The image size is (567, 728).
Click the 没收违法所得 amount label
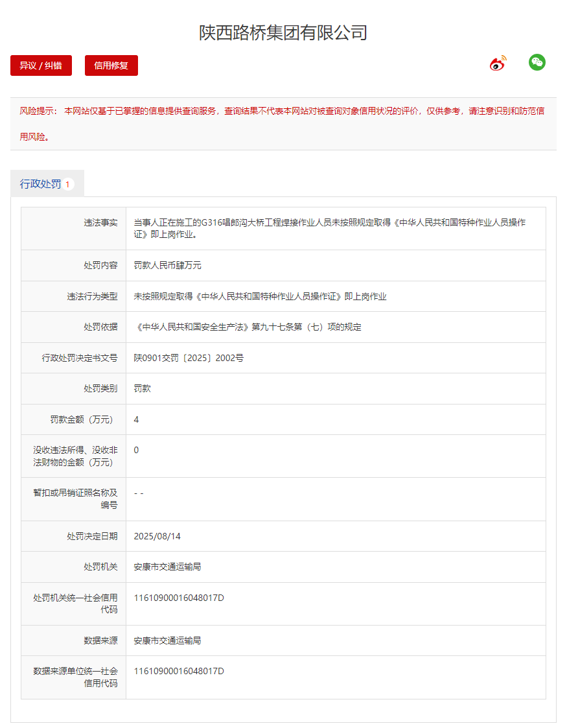point(75,456)
